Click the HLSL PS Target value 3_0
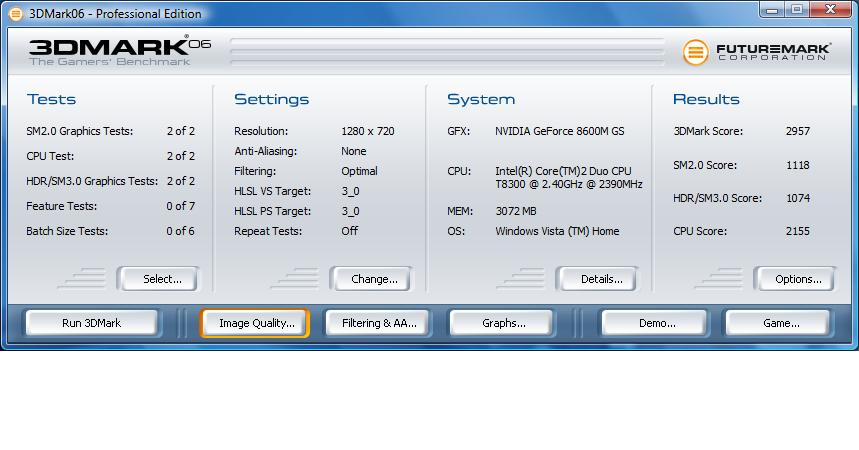This screenshot has height=450, width=859. pyautogui.click(x=350, y=211)
